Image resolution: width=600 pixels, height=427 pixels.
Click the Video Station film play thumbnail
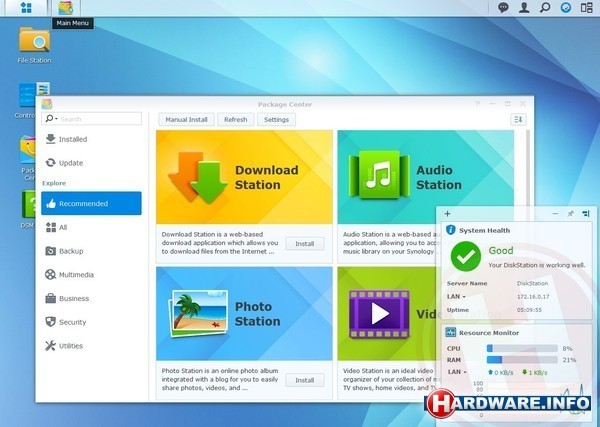click(379, 314)
